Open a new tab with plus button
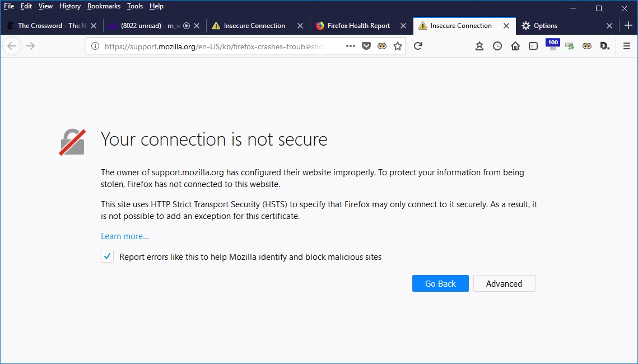Viewport: 638px width, 364px height. [x=628, y=26]
